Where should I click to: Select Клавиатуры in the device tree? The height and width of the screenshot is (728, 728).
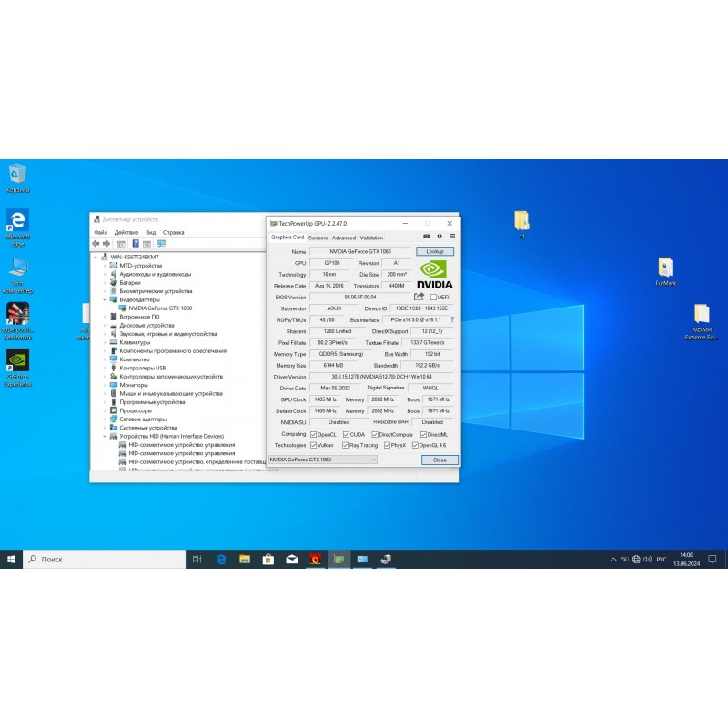click(x=135, y=343)
